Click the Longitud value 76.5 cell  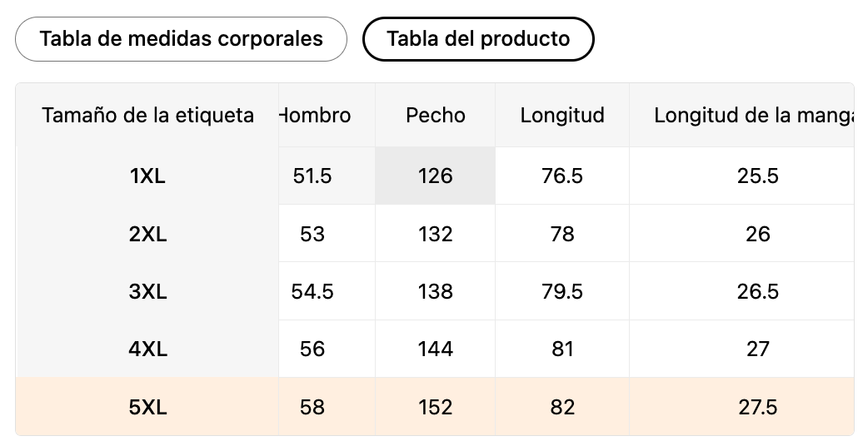(562, 176)
